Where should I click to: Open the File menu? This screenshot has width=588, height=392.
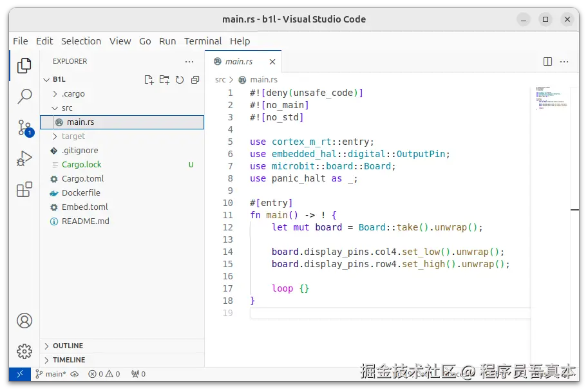coord(21,41)
